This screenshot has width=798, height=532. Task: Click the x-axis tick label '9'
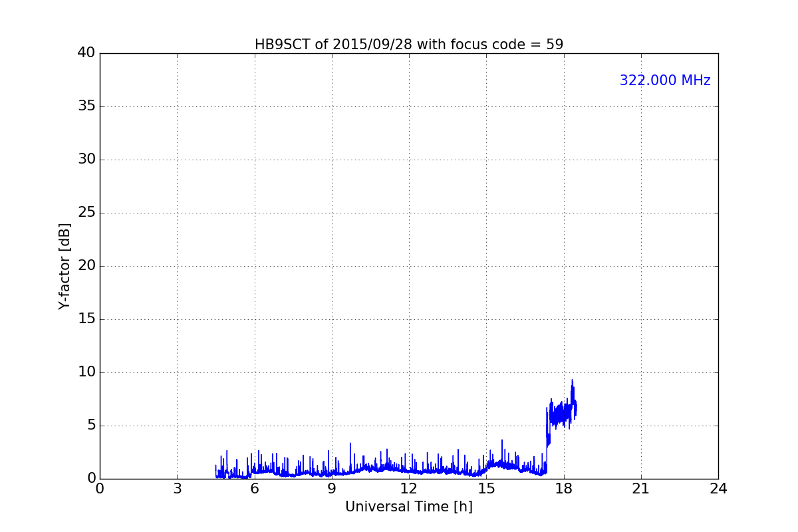(332, 489)
